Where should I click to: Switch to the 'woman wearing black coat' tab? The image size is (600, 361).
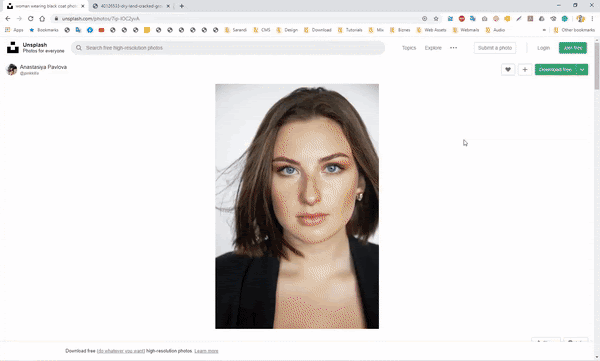(x=45, y=6)
